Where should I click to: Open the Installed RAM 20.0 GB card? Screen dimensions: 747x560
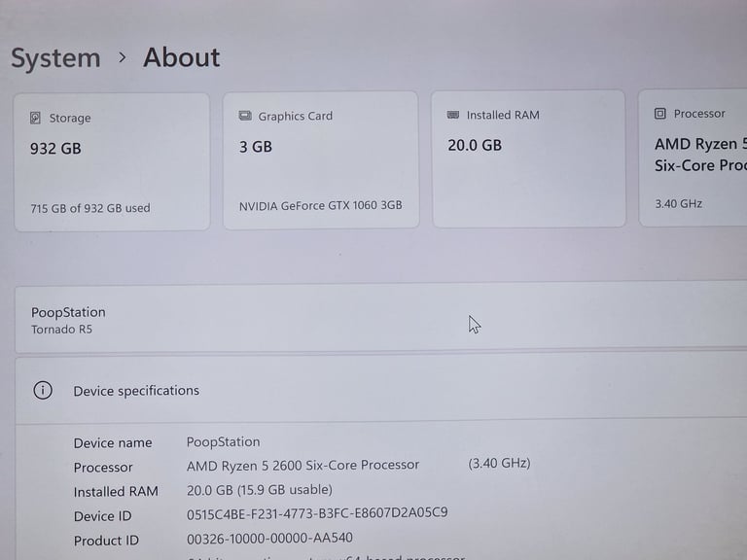coord(529,158)
